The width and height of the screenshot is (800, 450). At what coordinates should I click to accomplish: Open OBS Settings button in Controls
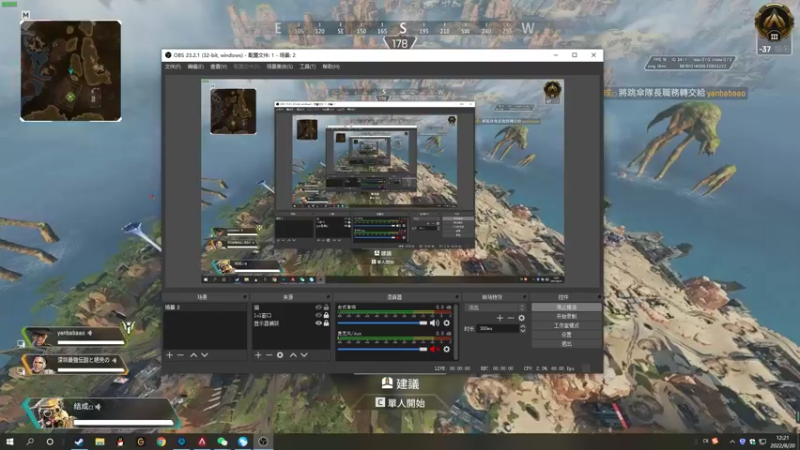pyautogui.click(x=566, y=335)
